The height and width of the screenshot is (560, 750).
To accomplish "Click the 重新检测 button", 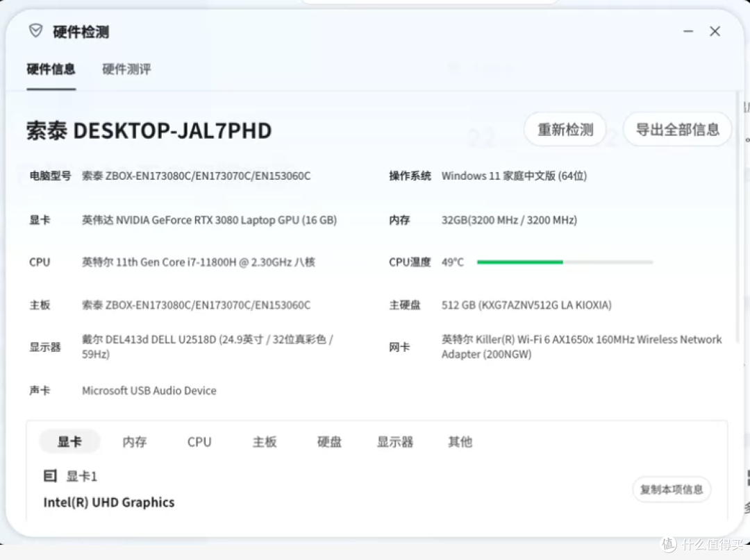I will tap(565, 130).
